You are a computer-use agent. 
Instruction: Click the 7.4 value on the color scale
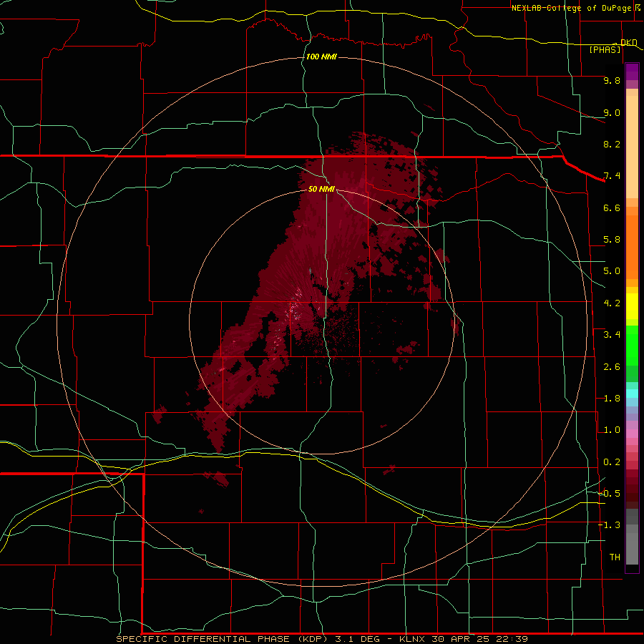612,176
